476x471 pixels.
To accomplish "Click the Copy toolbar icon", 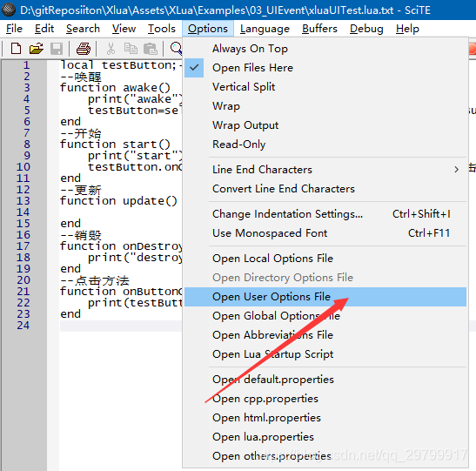I will click(x=131, y=49).
